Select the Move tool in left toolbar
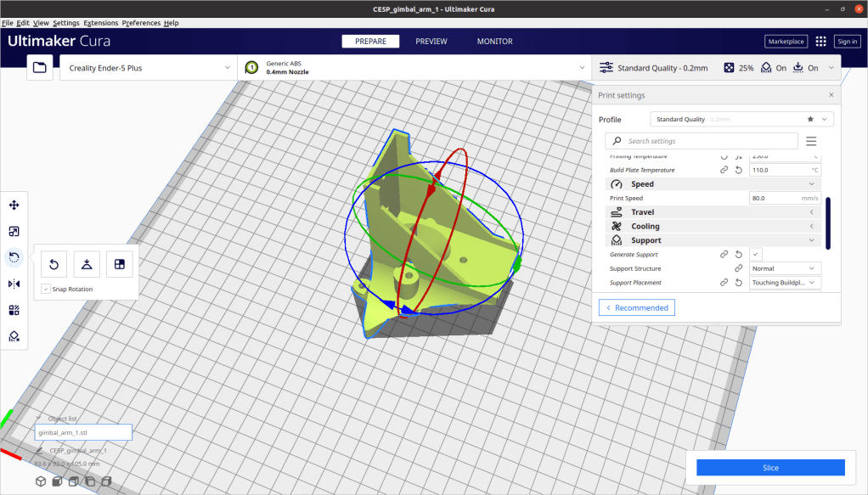 click(14, 205)
